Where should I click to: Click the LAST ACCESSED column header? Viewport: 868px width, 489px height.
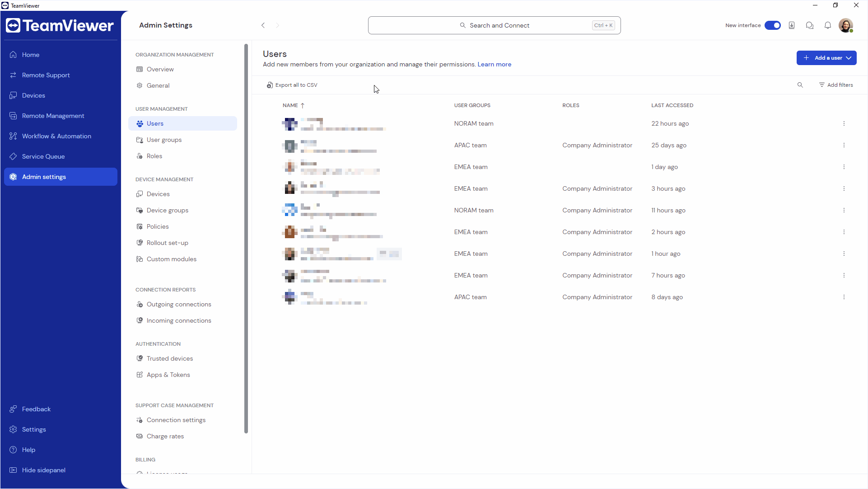coord(672,105)
